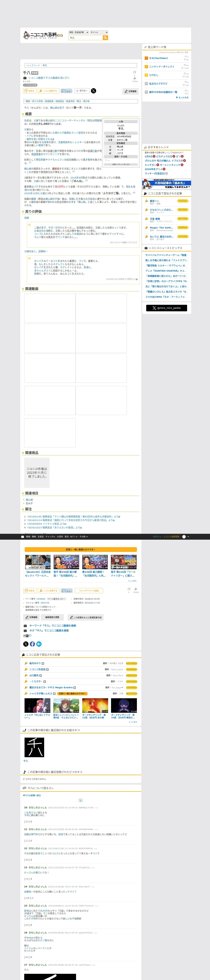Collapse the 周りの評価 section heading toggle

click(23, 212)
